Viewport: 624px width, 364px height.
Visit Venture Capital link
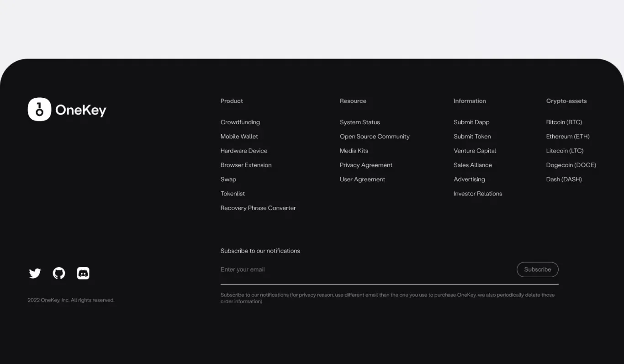click(475, 151)
